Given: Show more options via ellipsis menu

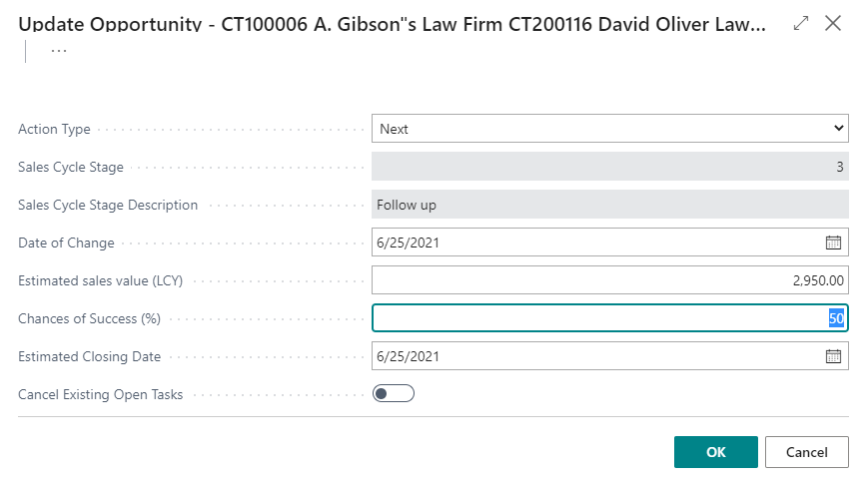Looking at the screenshot, I should pos(59,51).
